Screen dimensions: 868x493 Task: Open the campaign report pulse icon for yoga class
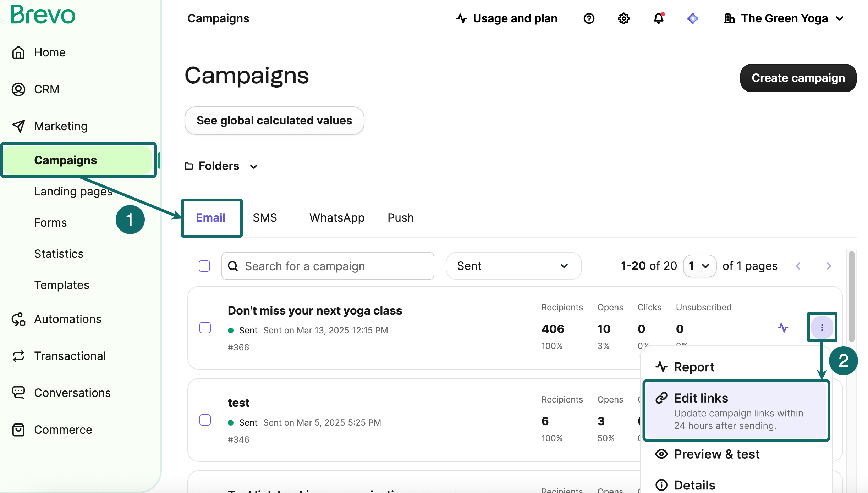tap(783, 328)
